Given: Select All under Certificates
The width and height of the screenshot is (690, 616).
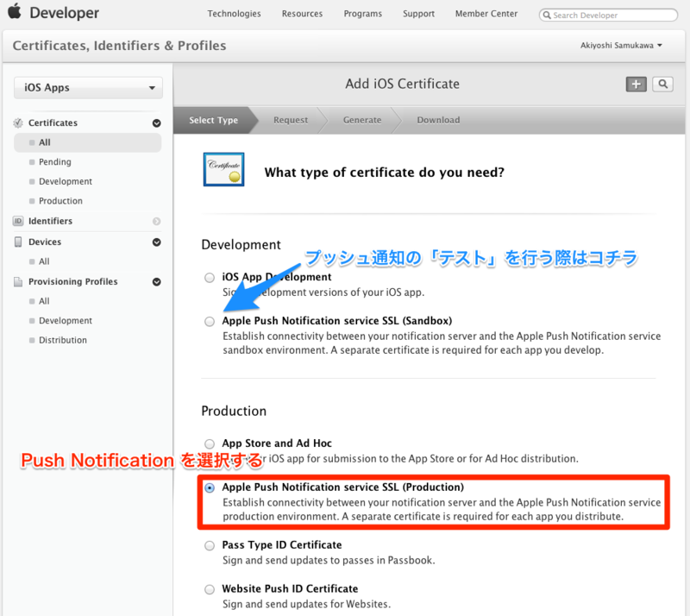Looking at the screenshot, I should pyautogui.click(x=88, y=142).
